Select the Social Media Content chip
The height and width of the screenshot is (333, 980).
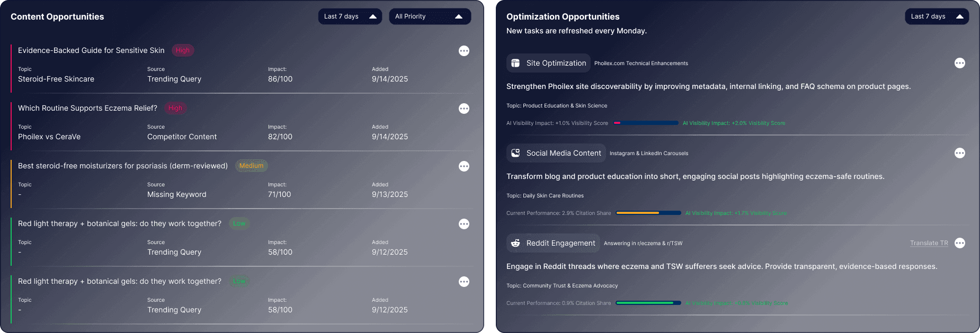(556, 153)
